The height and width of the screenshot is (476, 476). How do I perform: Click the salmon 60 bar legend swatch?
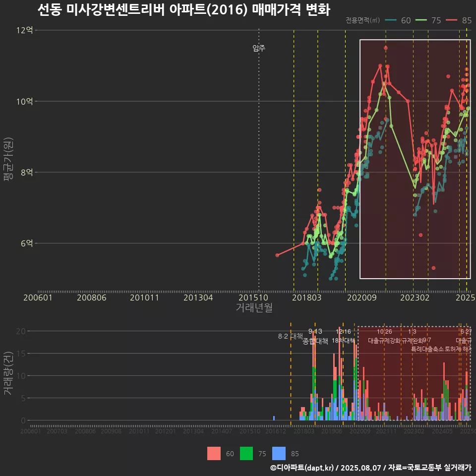[214, 454]
